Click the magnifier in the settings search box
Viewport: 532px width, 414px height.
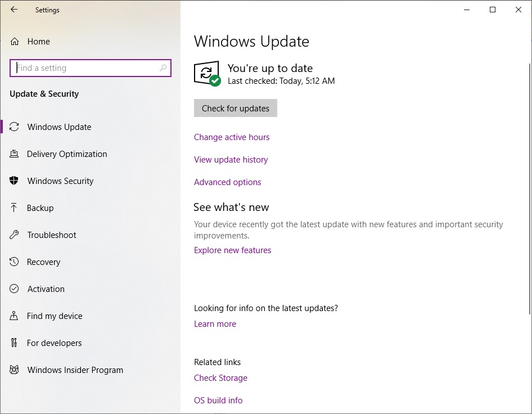tap(163, 67)
